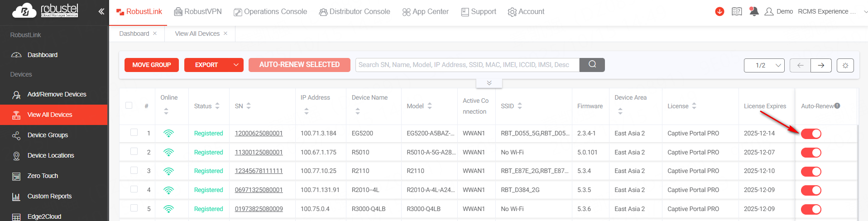Select checkbox for row 3 device R2110
This screenshot has width=868, height=221.
(x=134, y=170)
